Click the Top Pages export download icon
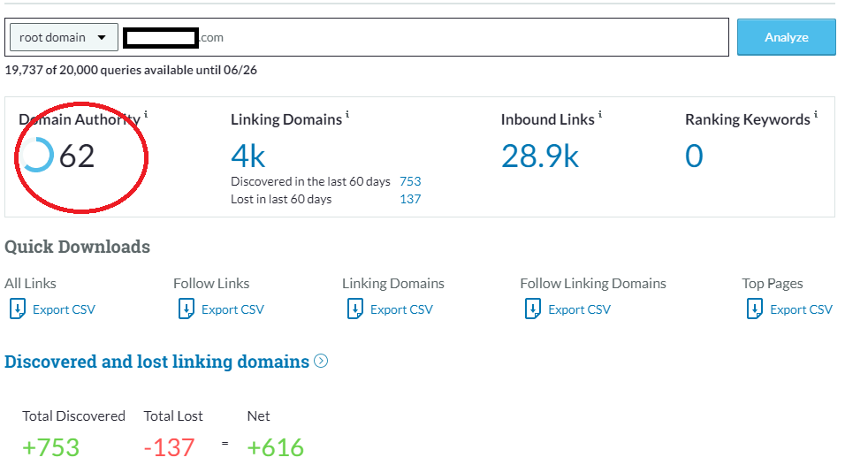The height and width of the screenshot is (465, 868). (755, 309)
